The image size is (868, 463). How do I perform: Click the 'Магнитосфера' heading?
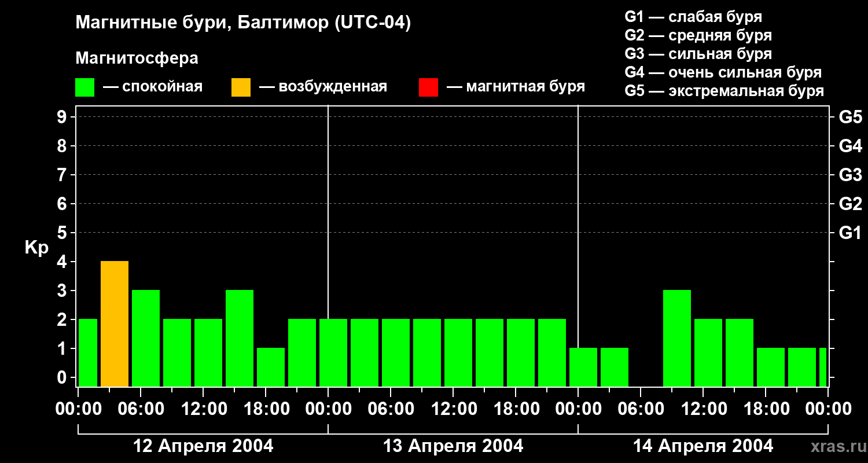point(137,58)
